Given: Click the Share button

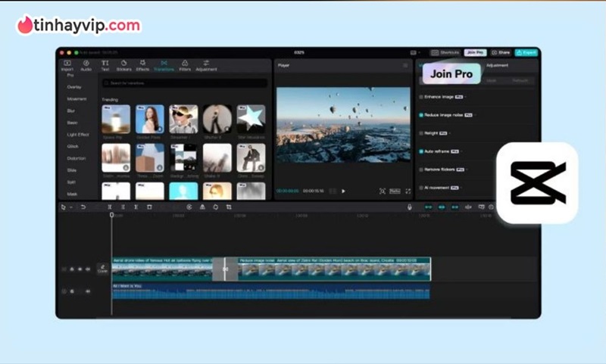Looking at the screenshot, I should 501,52.
